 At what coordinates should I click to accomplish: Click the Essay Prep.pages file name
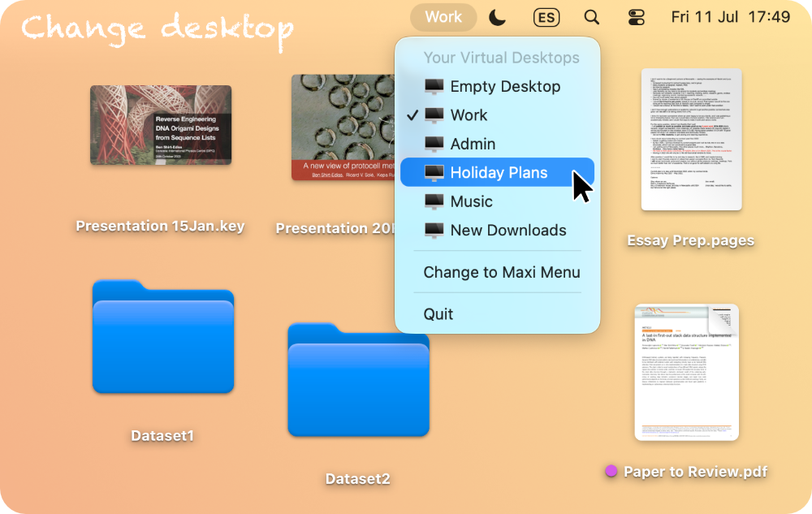click(x=691, y=240)
